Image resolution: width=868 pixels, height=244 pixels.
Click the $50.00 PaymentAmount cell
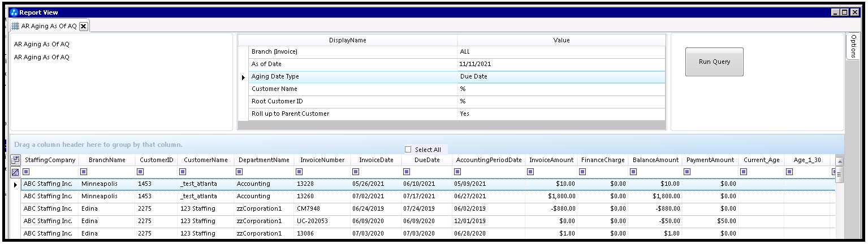pos(710,221)
